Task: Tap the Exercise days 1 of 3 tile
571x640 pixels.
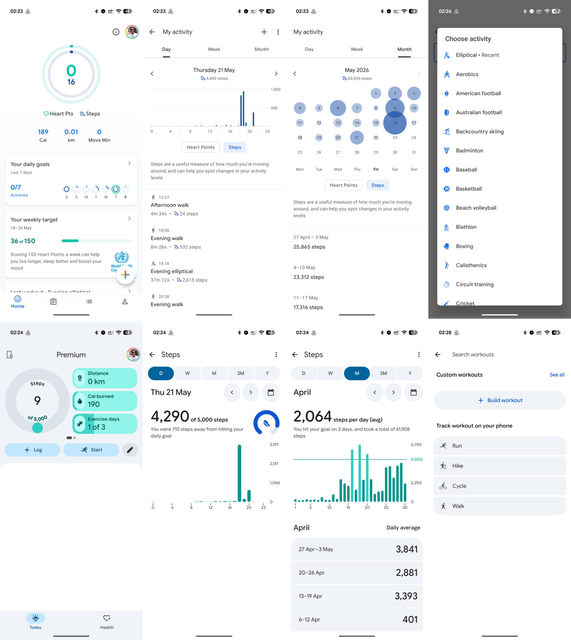Action: tap(105, 424)
